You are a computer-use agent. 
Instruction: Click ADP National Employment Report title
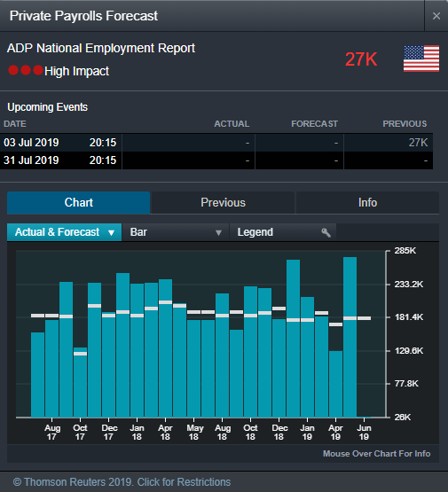[101, 49]
